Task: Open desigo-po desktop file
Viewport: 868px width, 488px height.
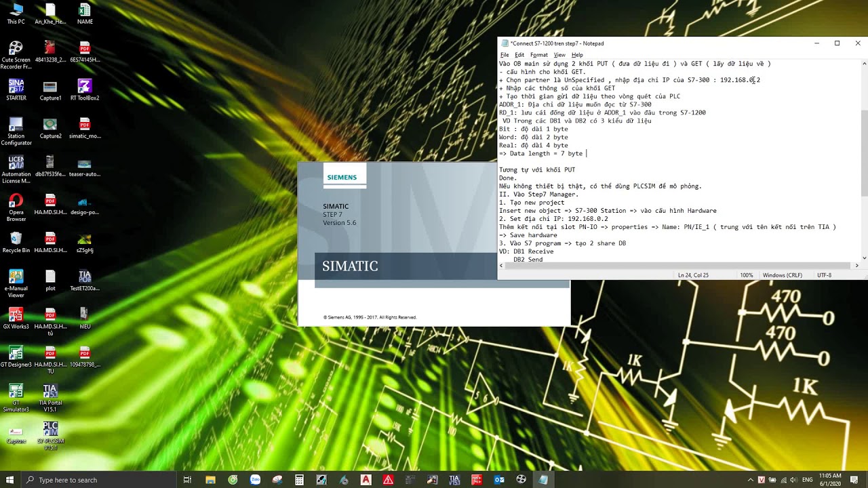Action: [85, 204]
